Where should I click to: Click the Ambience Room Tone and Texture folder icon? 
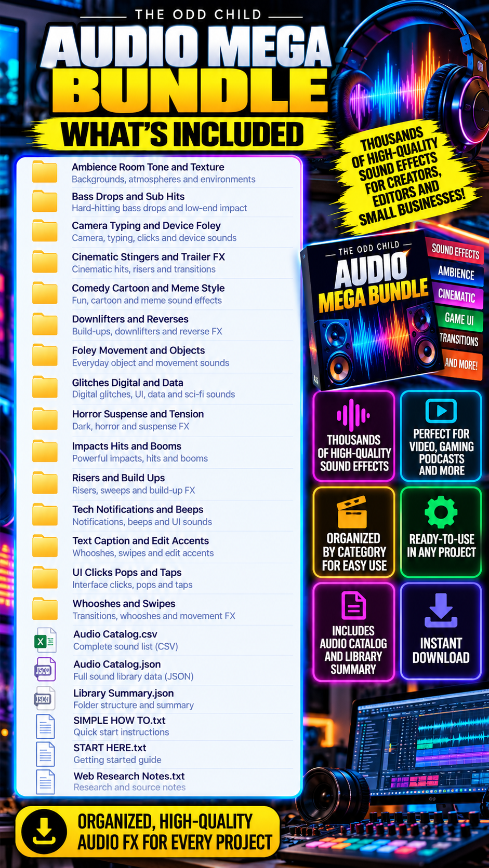tap(45, 172)
